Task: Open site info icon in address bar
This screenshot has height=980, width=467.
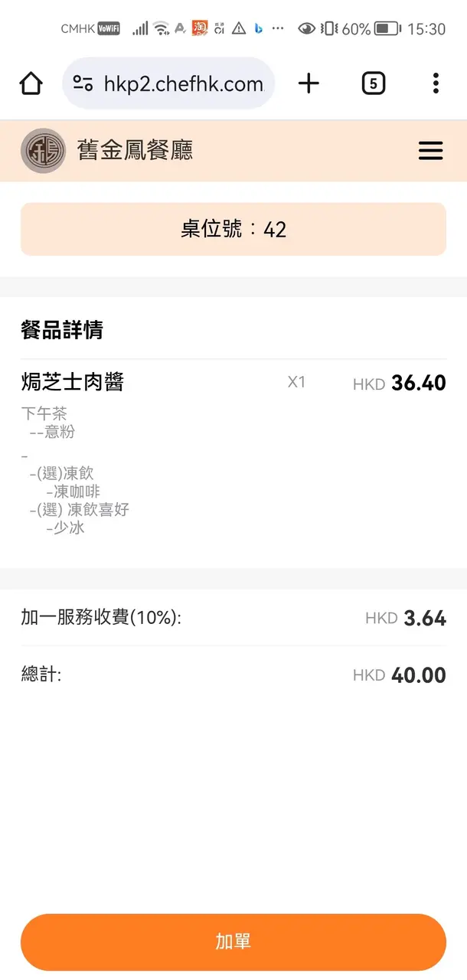Action: coord(83,83)
